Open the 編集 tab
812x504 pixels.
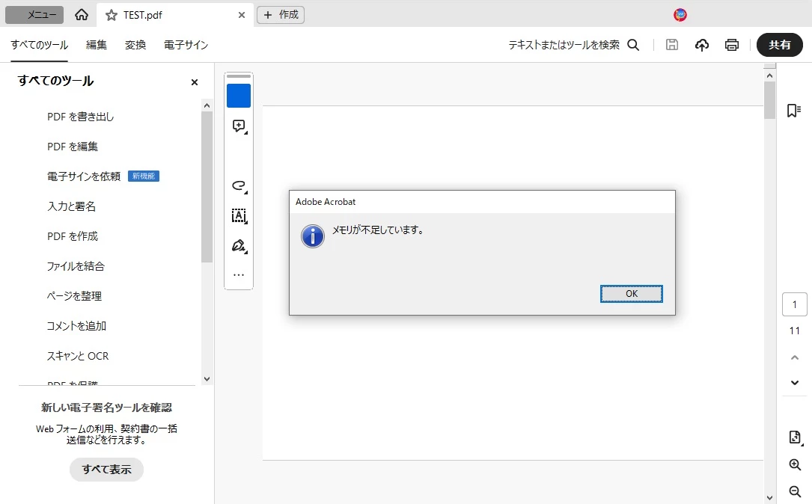[97, 45]
